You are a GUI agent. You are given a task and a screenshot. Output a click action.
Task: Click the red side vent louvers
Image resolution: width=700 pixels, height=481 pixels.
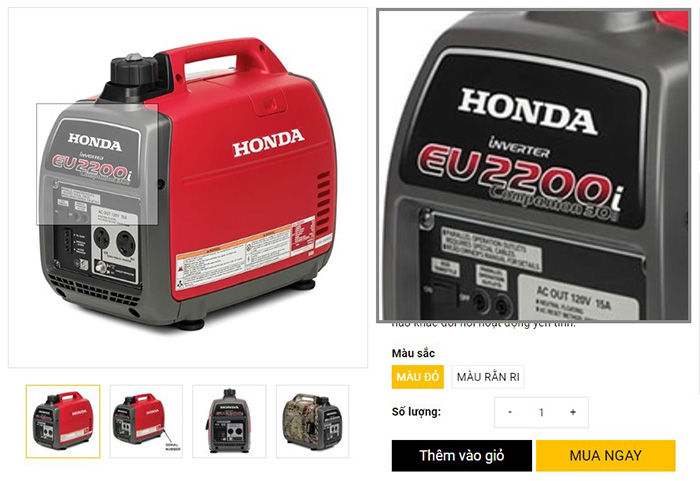click(x=323, y=201)
